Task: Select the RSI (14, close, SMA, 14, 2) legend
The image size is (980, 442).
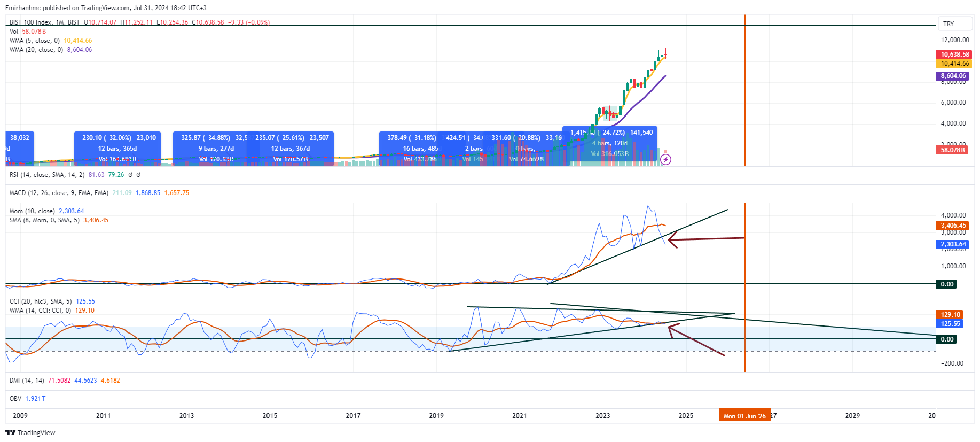Action: tap(75, 175)
